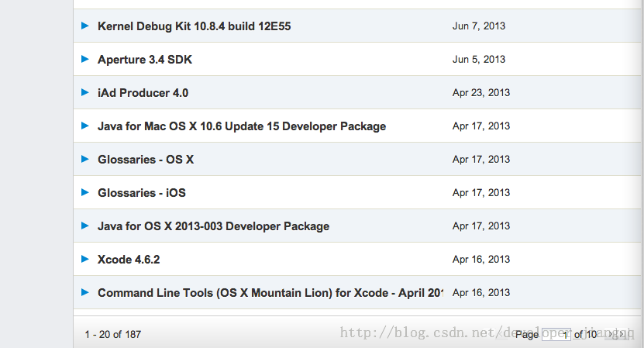Click Java for OS X 2013-003 Developer Package title
644x348 pixels.
[213, 226]
